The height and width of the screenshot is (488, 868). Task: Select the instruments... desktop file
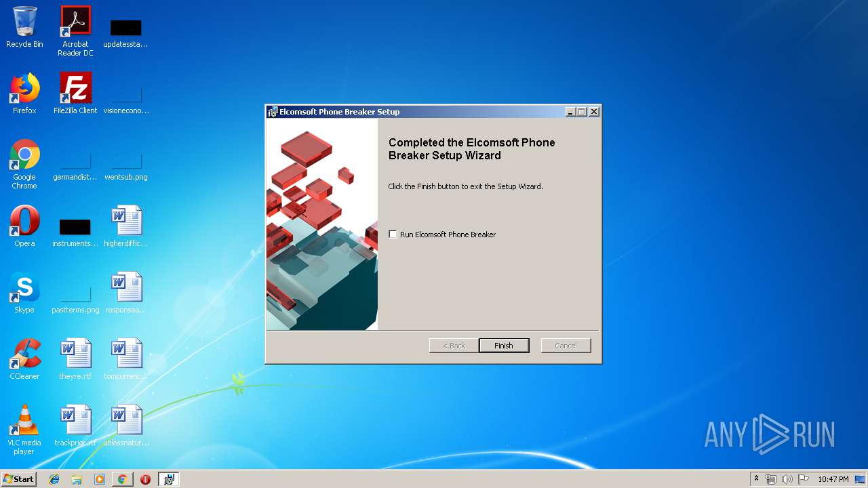click(75, 230)
